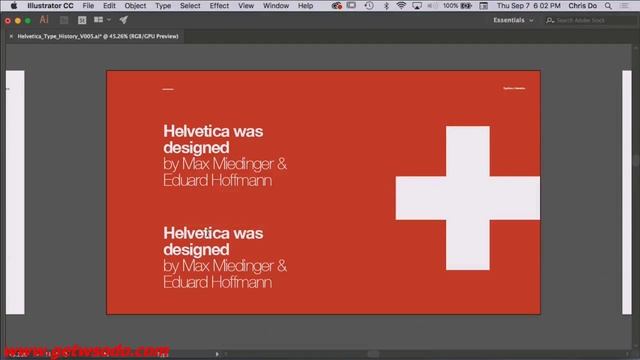640x360 pixels.
Task: Open the Object menu
Action: [x=135, y=6]
